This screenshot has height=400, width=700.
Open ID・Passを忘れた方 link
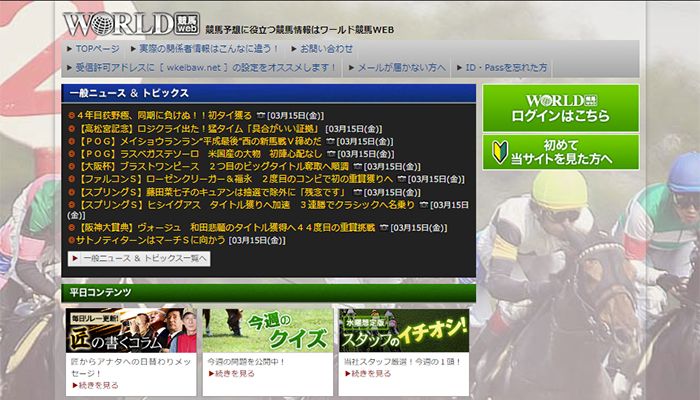pyautogui.click(x=500, y=68)
